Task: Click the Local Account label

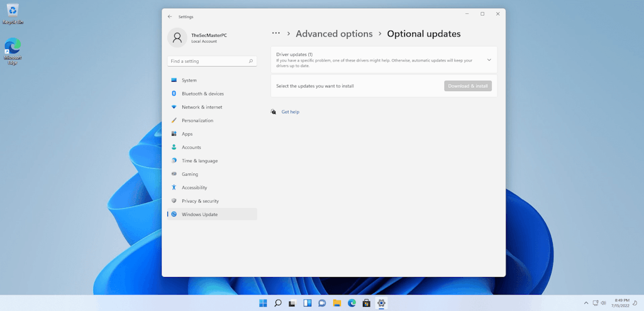Action: pos(204,41)
